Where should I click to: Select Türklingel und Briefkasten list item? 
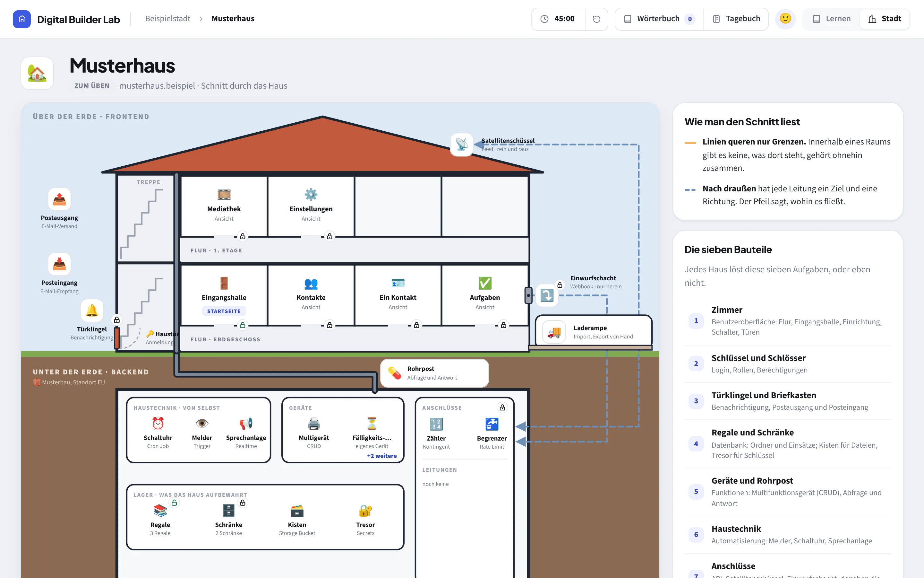788,401
